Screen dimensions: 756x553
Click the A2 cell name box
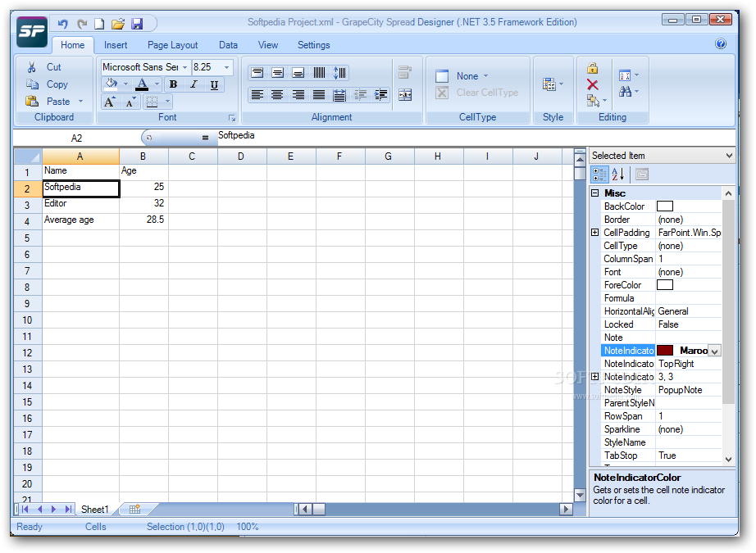point(76,138)
